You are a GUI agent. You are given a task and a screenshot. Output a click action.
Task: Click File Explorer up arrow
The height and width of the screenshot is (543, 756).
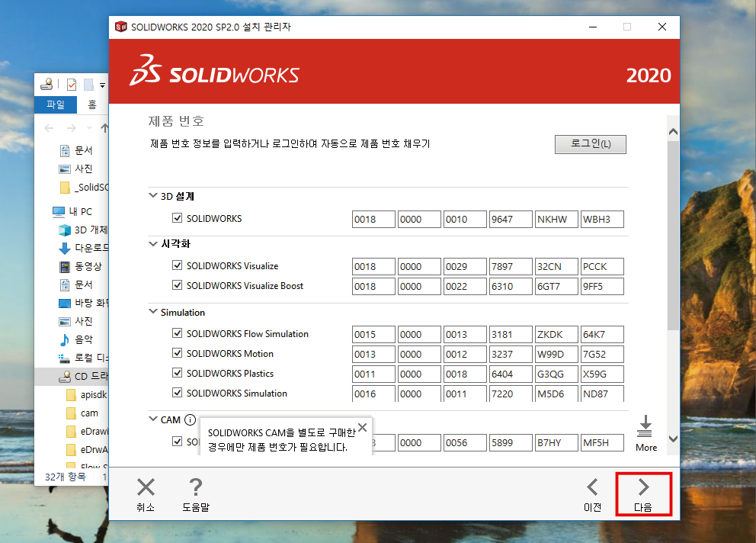[104, 128]
